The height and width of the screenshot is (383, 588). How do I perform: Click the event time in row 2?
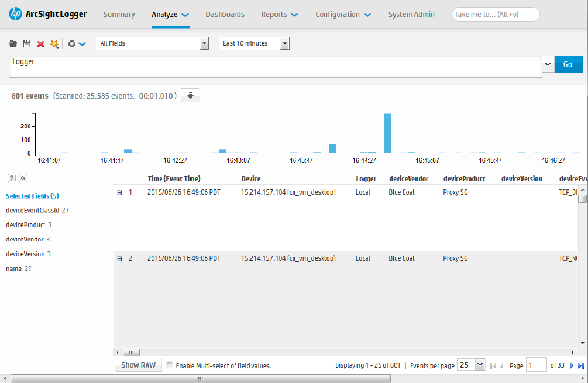(x=184, y=258)
